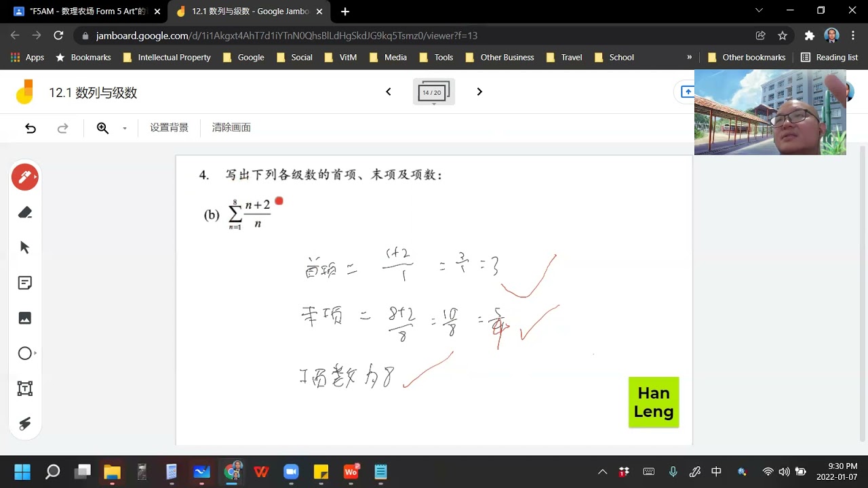Open the Travel bookmark folder
Viewport: 868px width, 488px height.
coord(564,58)
